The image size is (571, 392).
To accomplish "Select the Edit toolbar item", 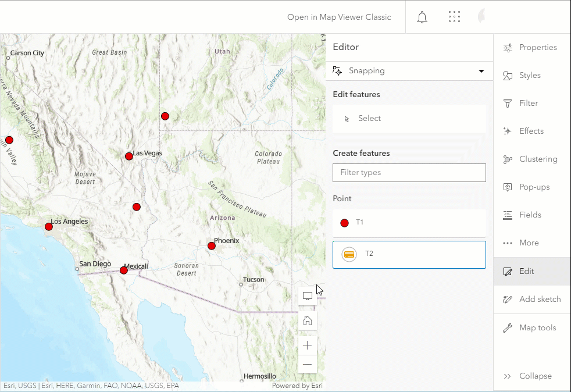I will click(x=531, y=272).
